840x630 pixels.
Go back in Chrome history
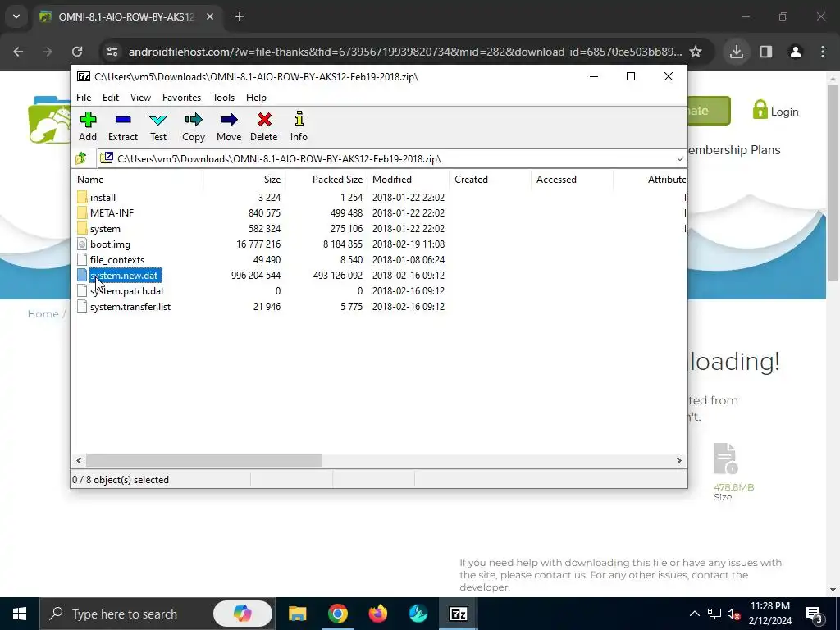click(18, 52)
